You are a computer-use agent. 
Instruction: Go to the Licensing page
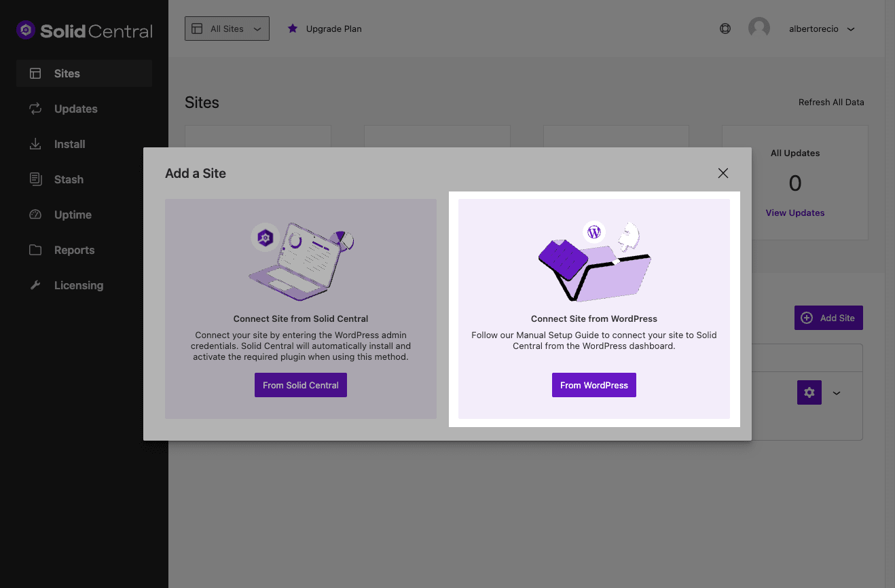84,285
